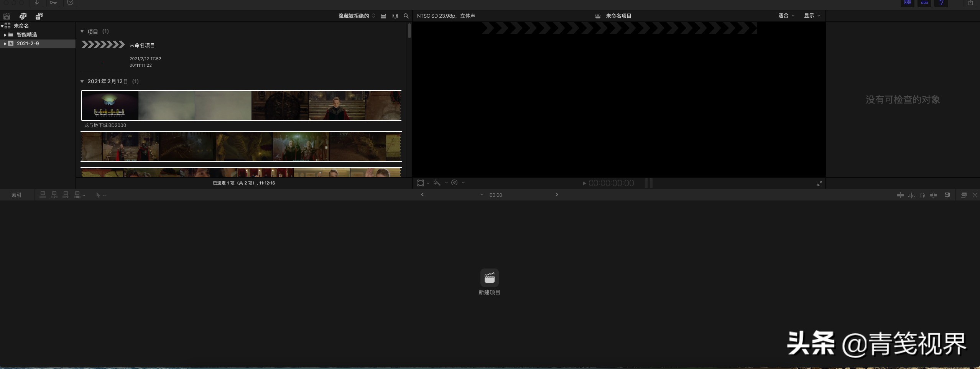980x369 pixels.
Task: Collapse the 项目 section
Action: [x=82, y=31]
